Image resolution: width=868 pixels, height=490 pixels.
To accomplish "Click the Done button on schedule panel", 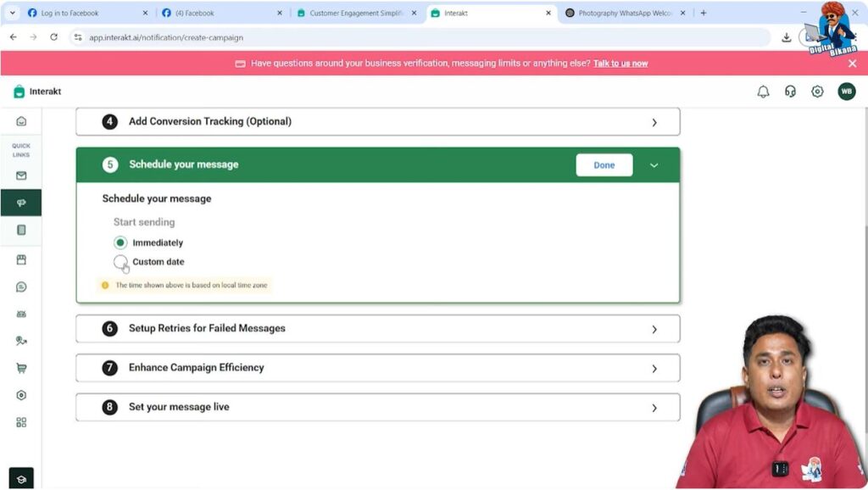I will pyautogui.click(x=604, y=164).
